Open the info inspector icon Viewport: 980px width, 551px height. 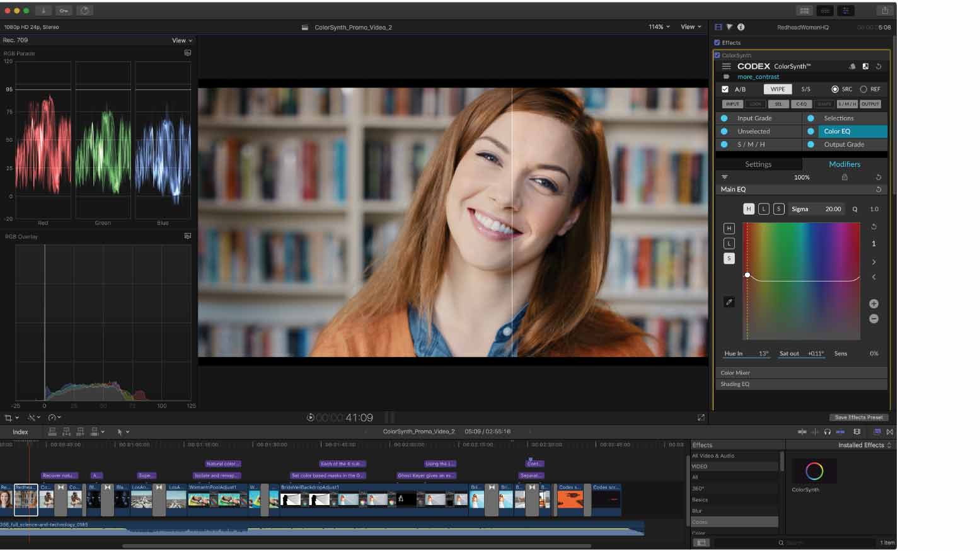point(741,27)
